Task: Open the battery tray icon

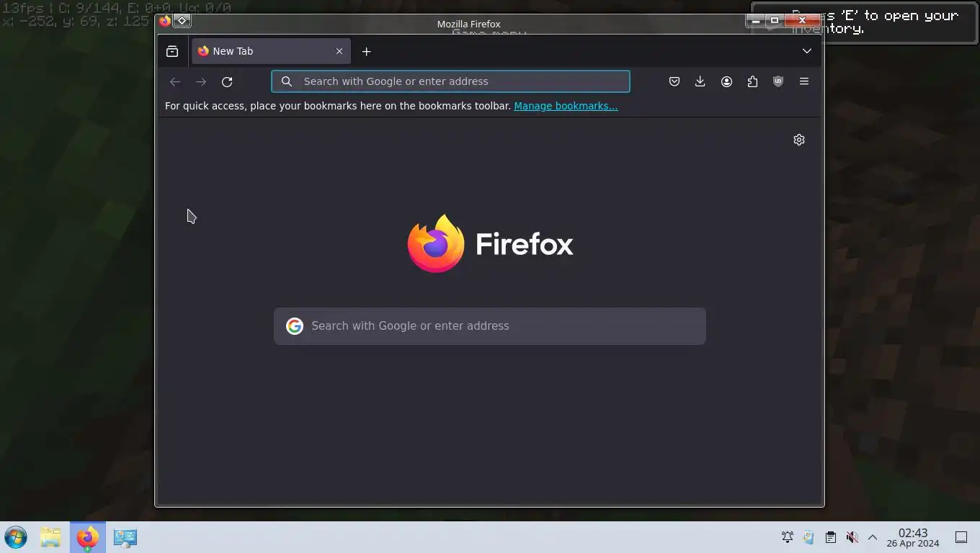Action: pyautogui.click(x=808, y=537)
